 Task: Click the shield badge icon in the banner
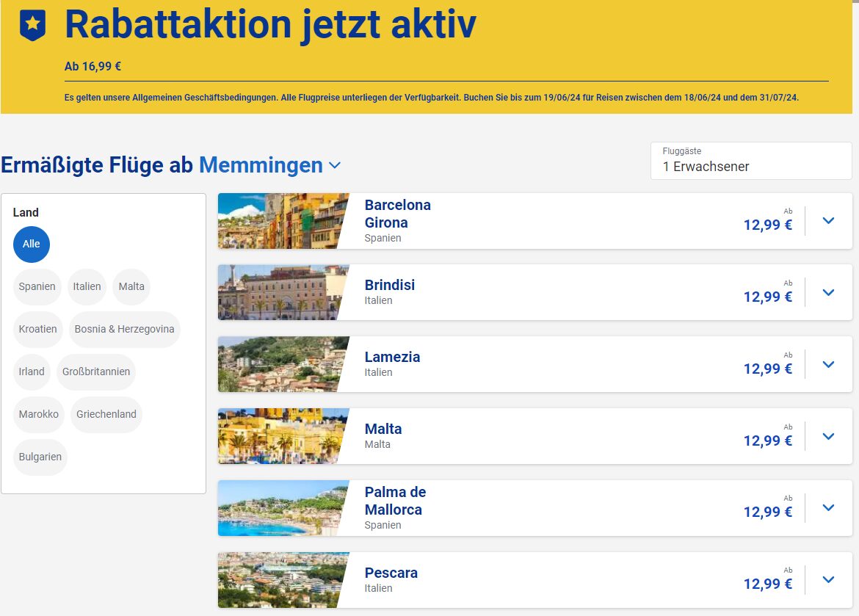tap(31, 23)
